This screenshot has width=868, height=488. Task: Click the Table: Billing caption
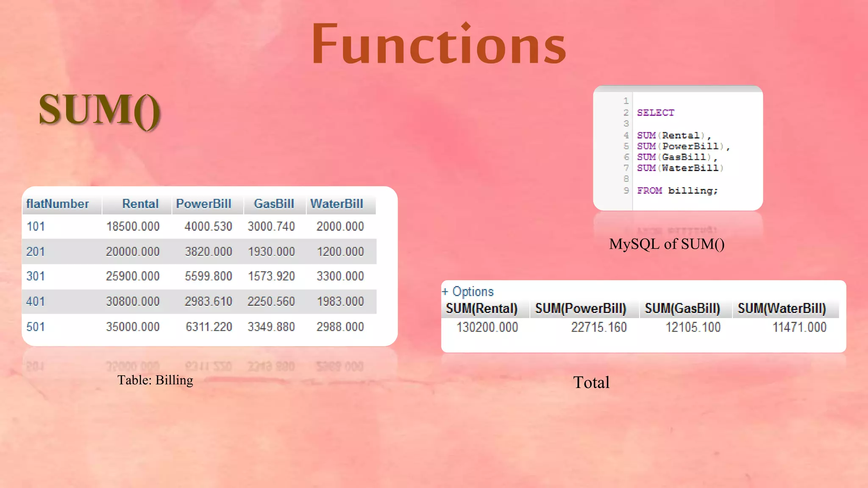click(155, 380)
